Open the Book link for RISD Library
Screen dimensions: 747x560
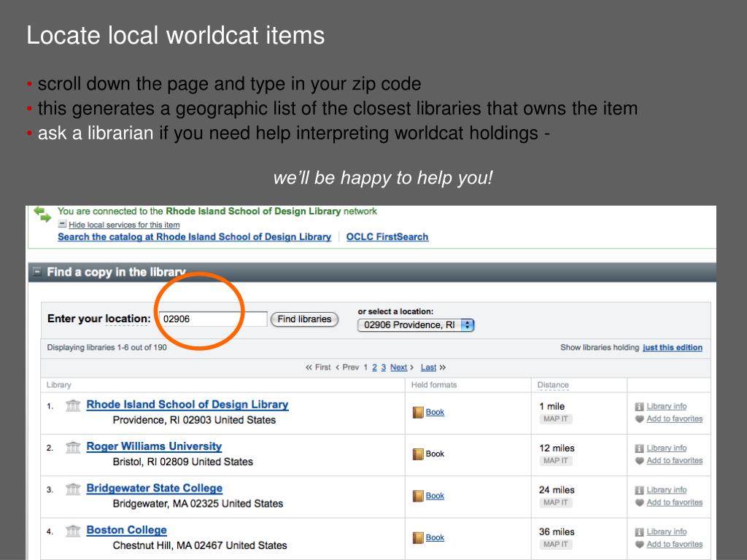[435, 412]
